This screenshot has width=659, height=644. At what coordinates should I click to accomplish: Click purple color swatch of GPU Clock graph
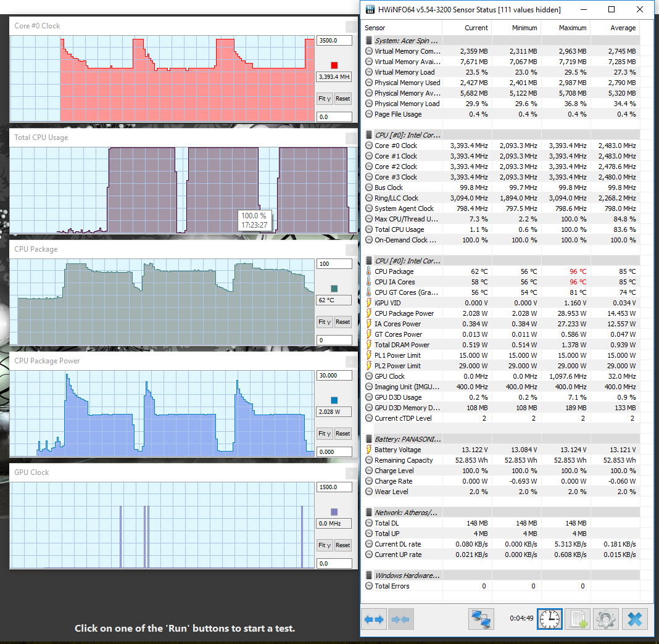point(334,512)
